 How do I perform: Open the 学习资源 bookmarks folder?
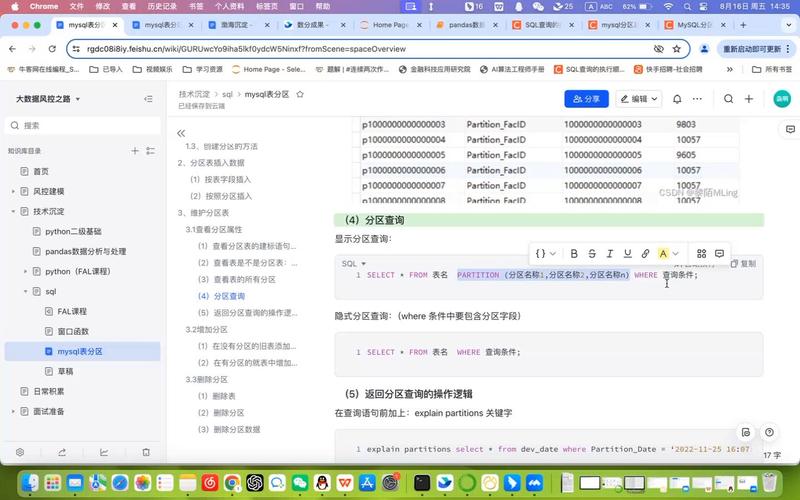[x=203, y=69]
